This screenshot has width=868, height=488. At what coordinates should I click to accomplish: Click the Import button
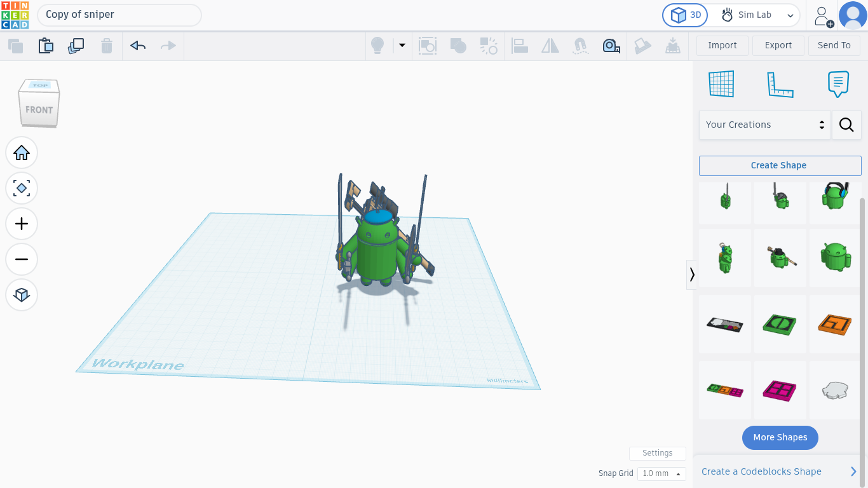(722, 45)
